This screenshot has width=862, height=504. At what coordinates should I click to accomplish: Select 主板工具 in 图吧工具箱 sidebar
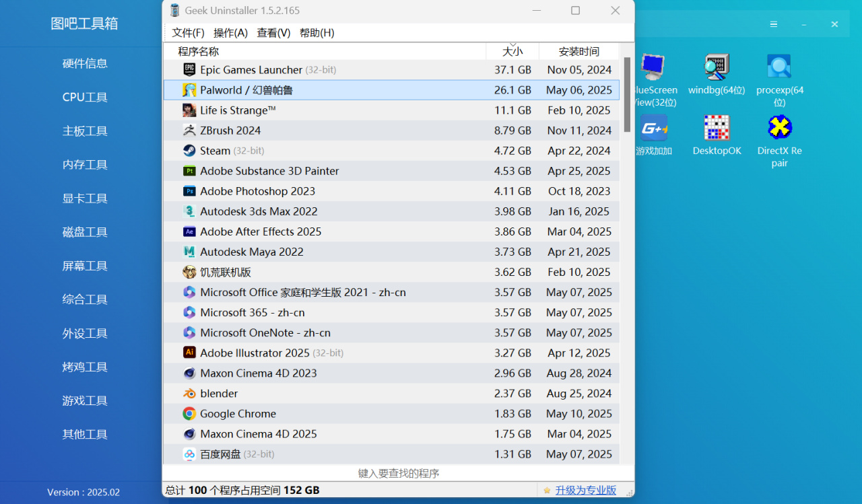point(85,131)
